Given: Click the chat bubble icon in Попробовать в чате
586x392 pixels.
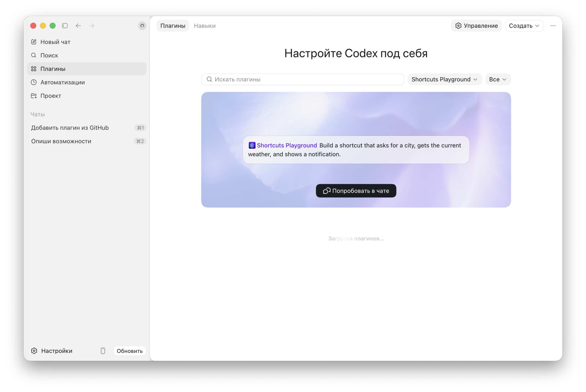Looking at the screenshot, I should (x=326, y=191).
